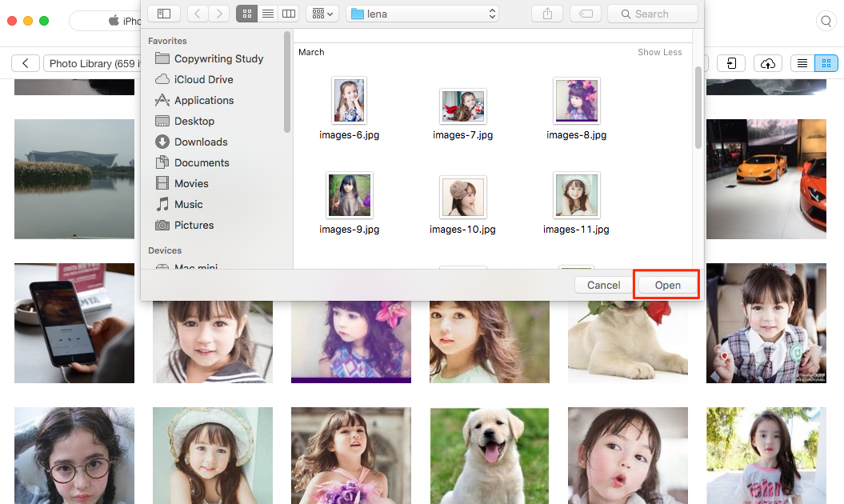Viewport: 844px width, 504px height.
Task: Switch main window to grid view
Action: [826, 63]
